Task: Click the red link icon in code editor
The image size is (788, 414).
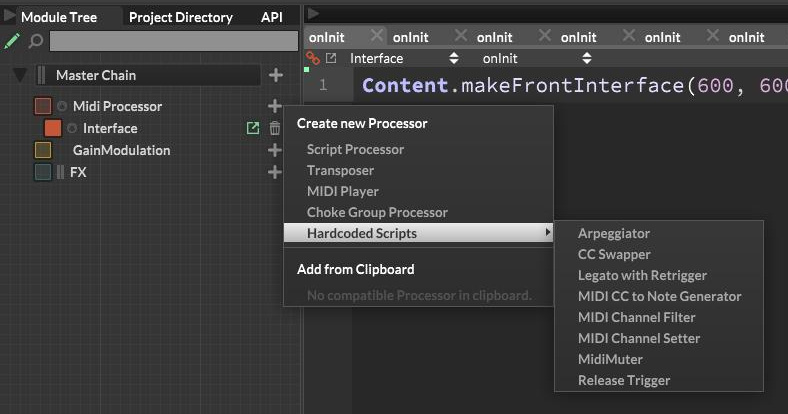Action: pyautogui.click(x=312, y=59)
